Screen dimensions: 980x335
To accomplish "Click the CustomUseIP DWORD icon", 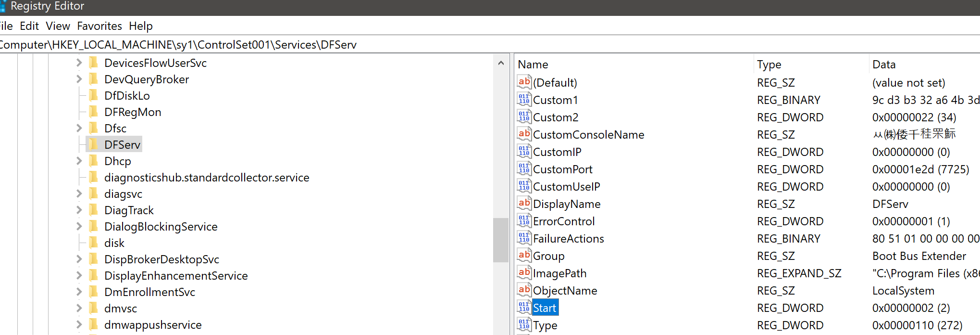I will [524, 186].
